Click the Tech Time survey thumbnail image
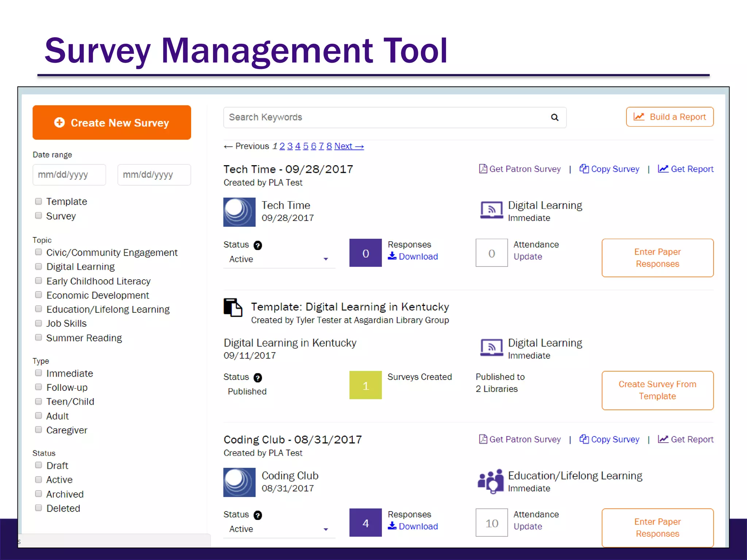 point(239,212)
